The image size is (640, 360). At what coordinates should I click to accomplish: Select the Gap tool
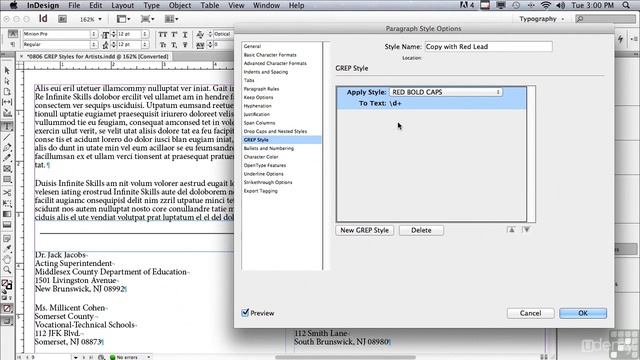pos(7,102)
